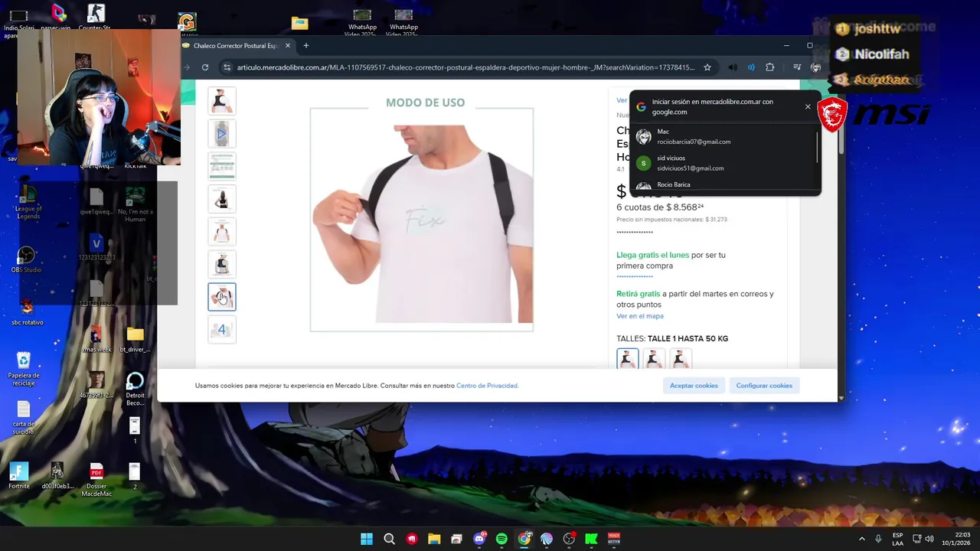Open Chrome extensions puzzle icon
The width and height of the screenshot is (980, 551).
(769, 67)
